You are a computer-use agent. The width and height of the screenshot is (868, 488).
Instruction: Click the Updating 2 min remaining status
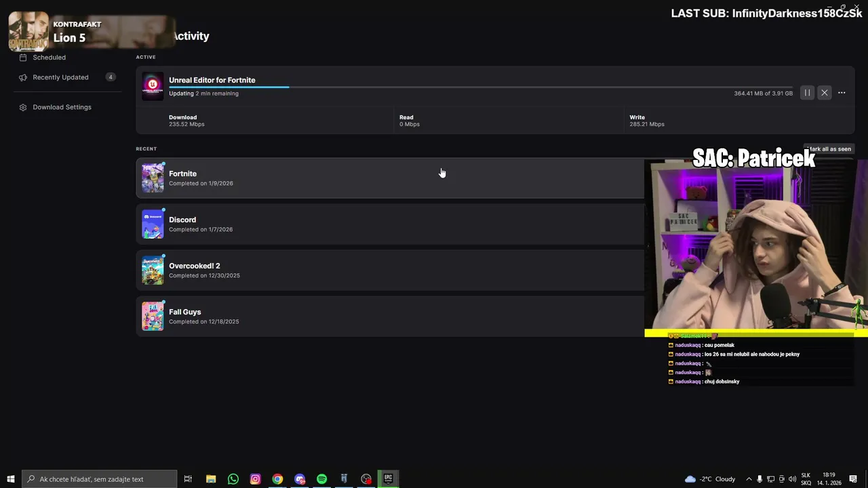[203, 94]
